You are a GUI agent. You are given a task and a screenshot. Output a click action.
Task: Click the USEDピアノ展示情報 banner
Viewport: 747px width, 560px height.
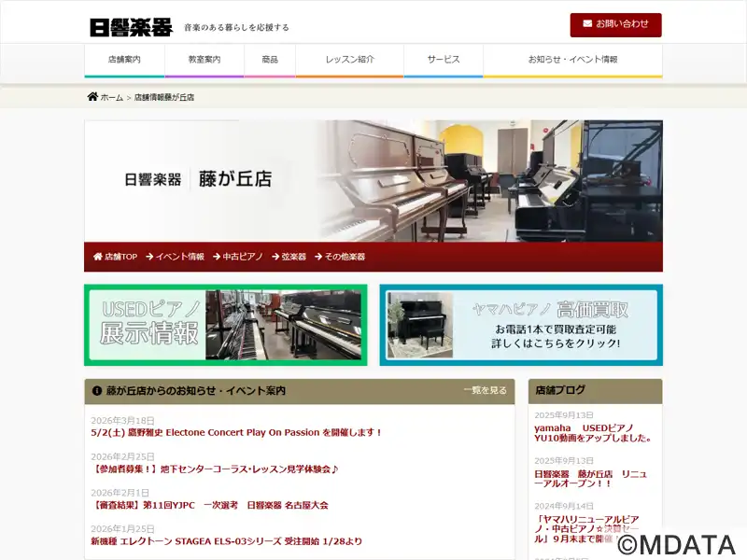click(x=226, y=325)
